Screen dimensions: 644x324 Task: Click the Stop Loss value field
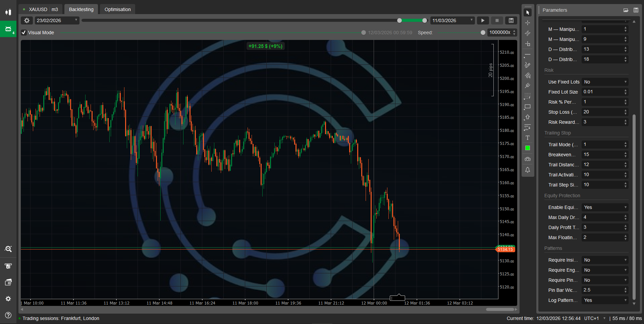coord(602,112)
